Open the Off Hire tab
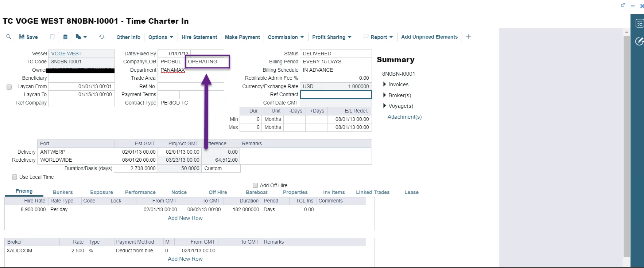 (x=218, y=192)
